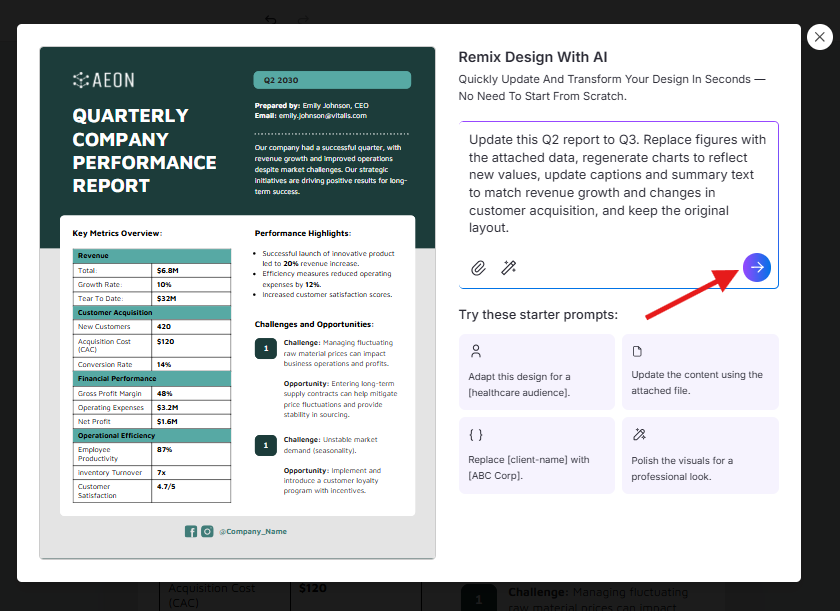Click the @Company_Name handle in footer
The width and height of the screenshot is (840, 611).
253,532
